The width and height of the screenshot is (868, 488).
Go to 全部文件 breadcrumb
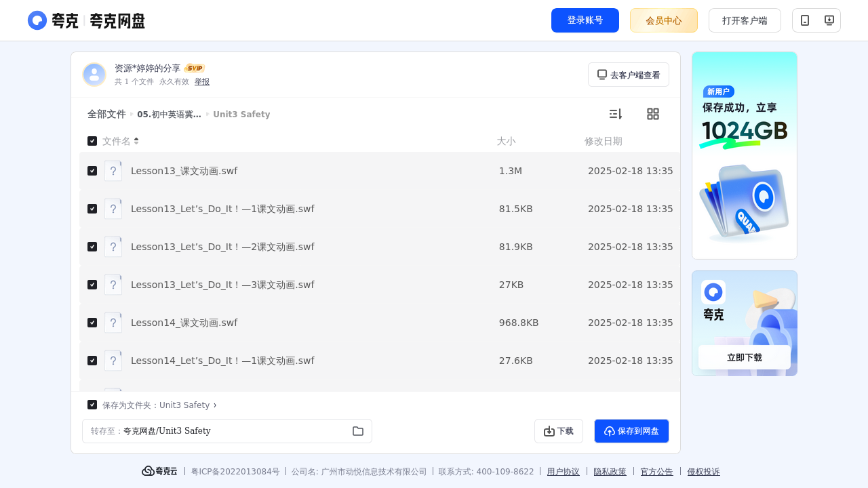(x=106, y=114)
